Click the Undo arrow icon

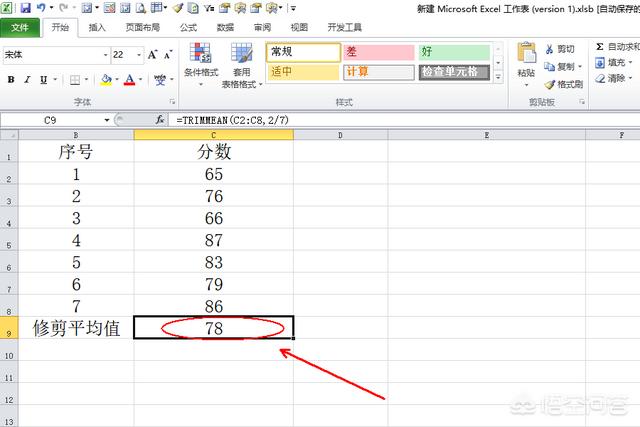tap(41, 7)
